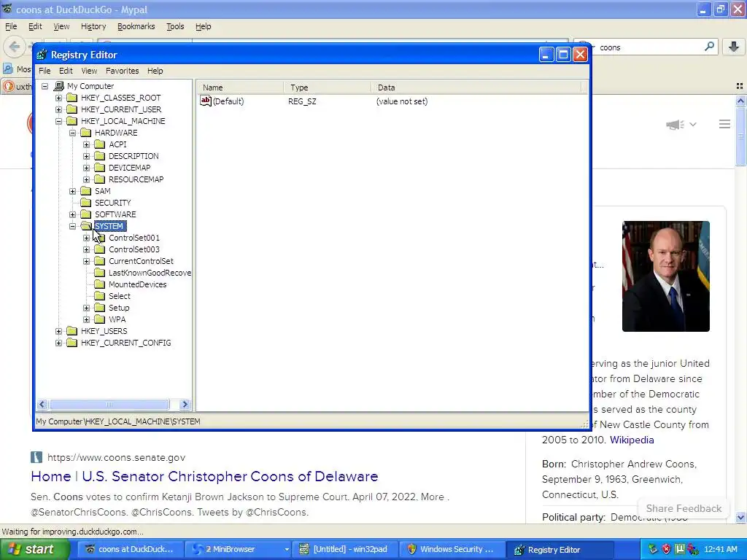Select the Select key folder icon
Viewport: 747px width, 560px height.
point(99,296)
